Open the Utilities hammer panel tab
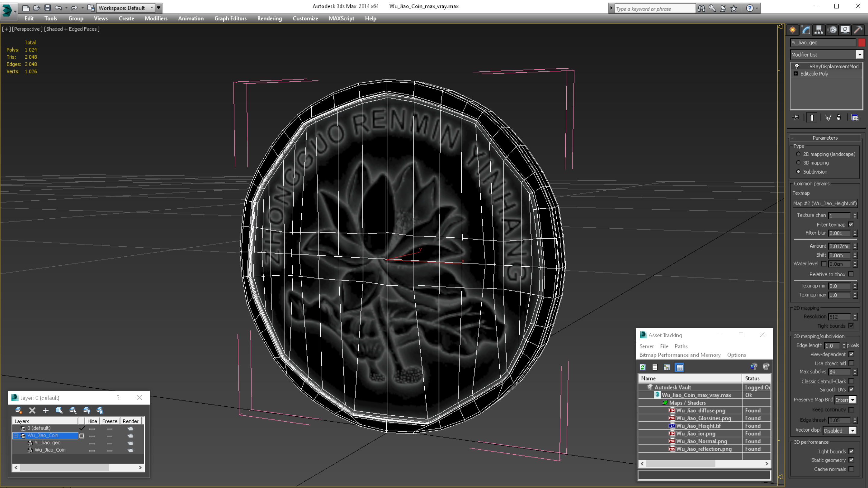This screenshot has height=488, width=868. click(x=858, y=30)
